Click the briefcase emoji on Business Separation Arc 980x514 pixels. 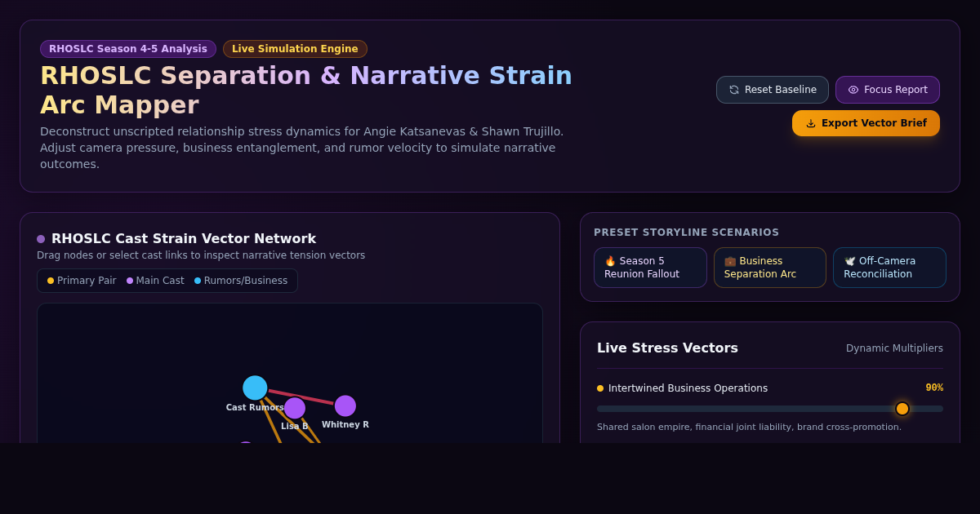[730, 261]
